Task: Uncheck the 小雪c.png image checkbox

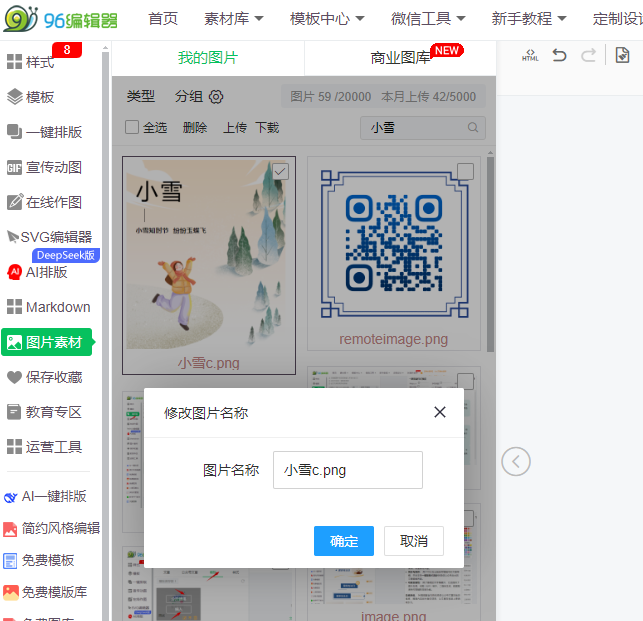Action: click(x=281, y=172)
